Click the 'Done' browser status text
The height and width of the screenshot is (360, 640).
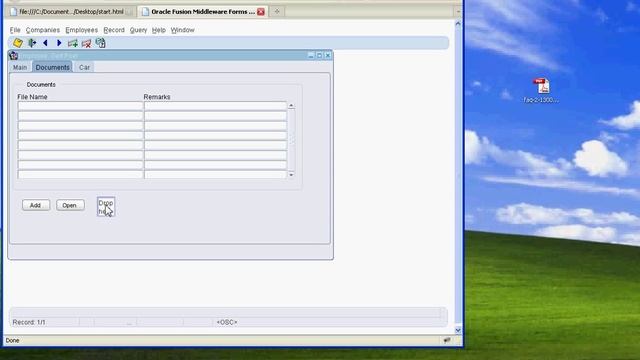pos(12,340)
